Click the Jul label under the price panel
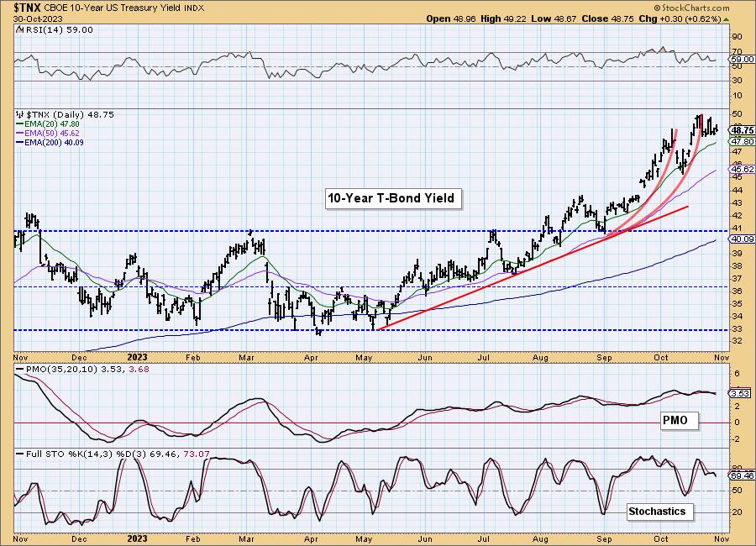The height and width of the screenshot is (546, 756). point(484,357)
